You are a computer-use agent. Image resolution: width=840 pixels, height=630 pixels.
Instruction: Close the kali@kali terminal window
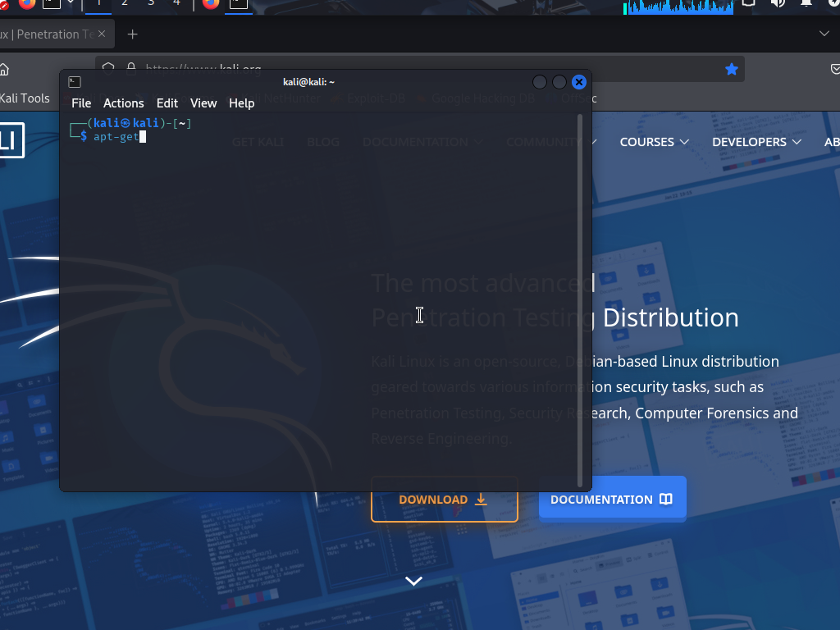click(x=578, y=82)
